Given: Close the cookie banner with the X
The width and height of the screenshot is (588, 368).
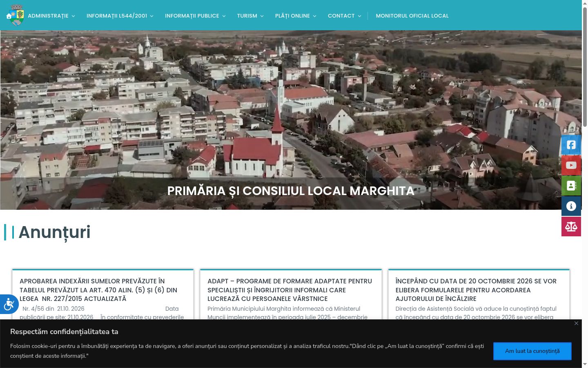Looking at the screenshot, I should pos(576,323).
